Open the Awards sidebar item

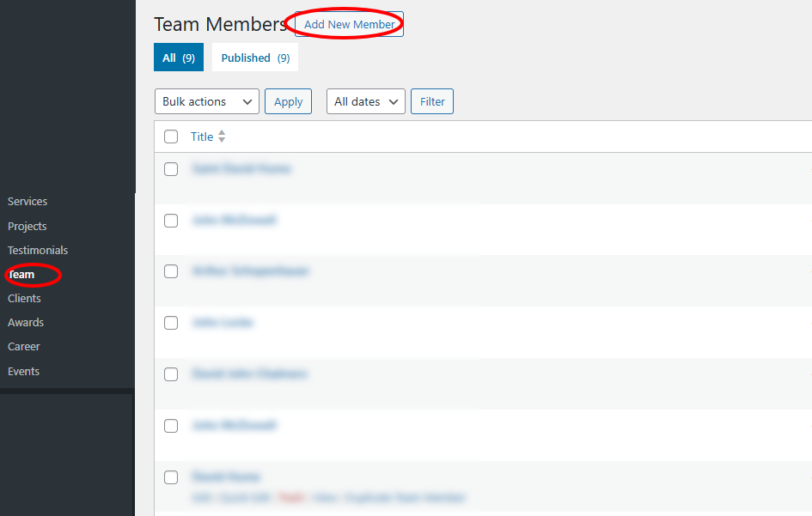26,322
